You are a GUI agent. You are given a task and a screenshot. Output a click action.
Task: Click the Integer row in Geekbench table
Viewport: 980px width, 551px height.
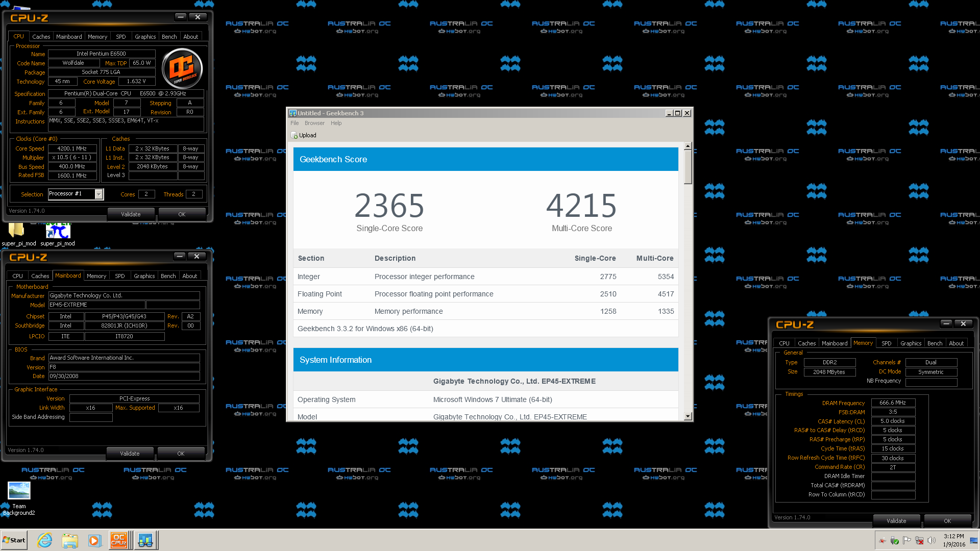tap(485, 277)
